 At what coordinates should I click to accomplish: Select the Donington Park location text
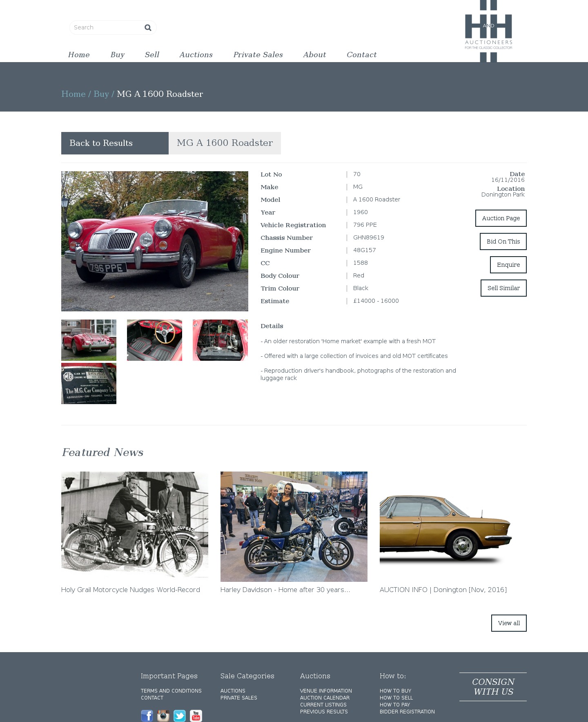point(503,194)
